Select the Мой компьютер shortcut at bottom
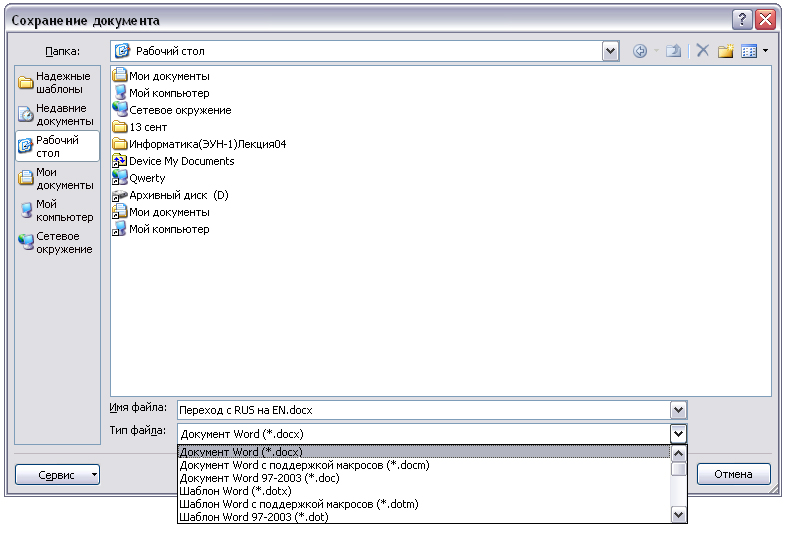 161,229
